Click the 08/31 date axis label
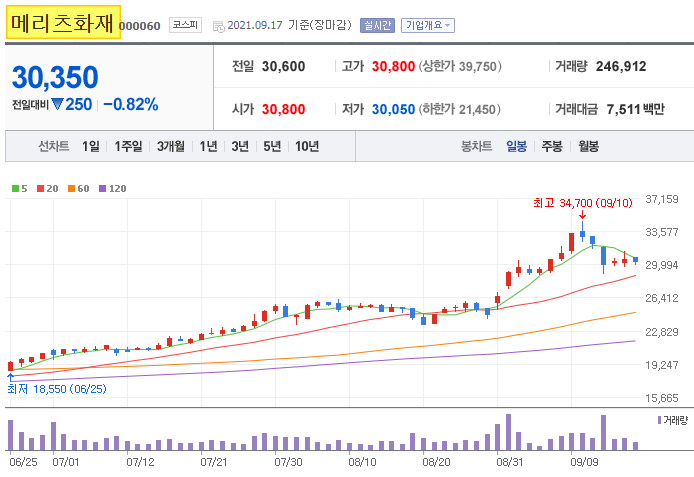694x477 pixels. 509,462
